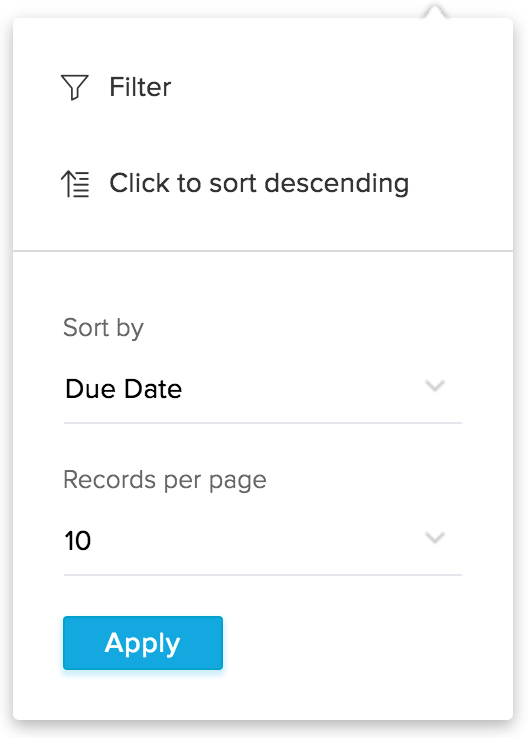
Task: Expand chevron beside Due Date
Action: pyautogui.click(x=434, y=386)
